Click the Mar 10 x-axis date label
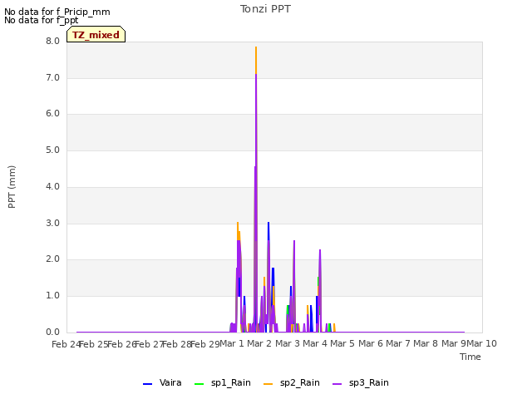This screenshot has height=399, width=532. (x=481, y=343)
